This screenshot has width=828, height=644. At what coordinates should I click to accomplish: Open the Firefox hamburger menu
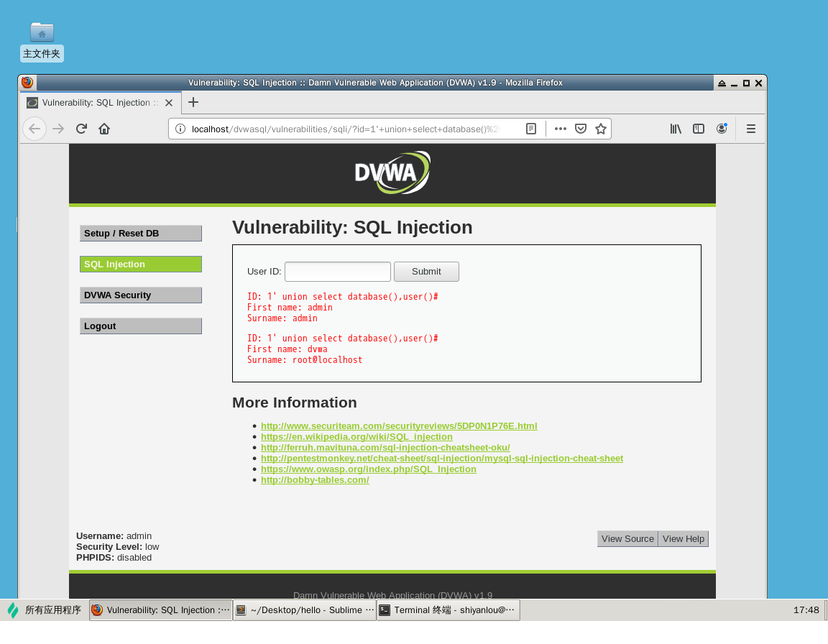click(751, 129)
